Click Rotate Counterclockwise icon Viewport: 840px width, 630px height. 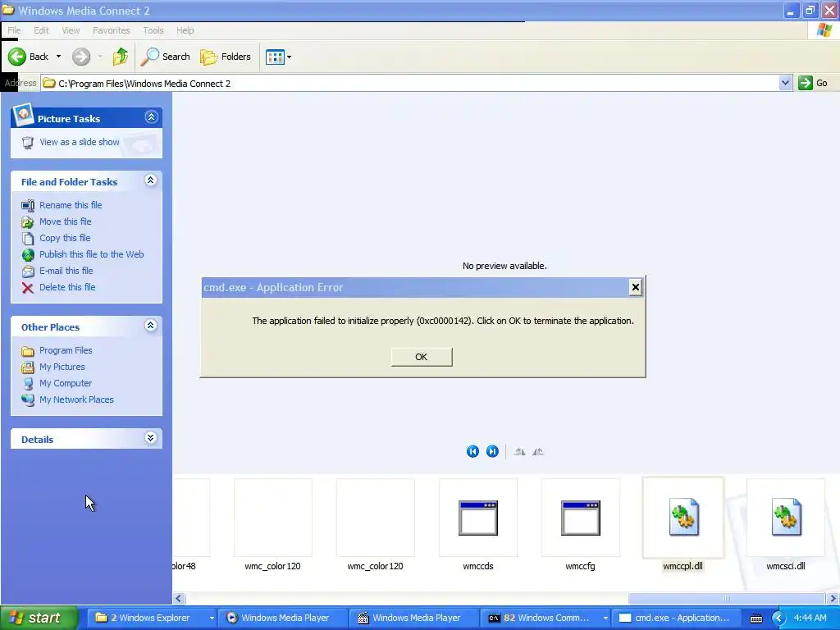tap(538, 452)
